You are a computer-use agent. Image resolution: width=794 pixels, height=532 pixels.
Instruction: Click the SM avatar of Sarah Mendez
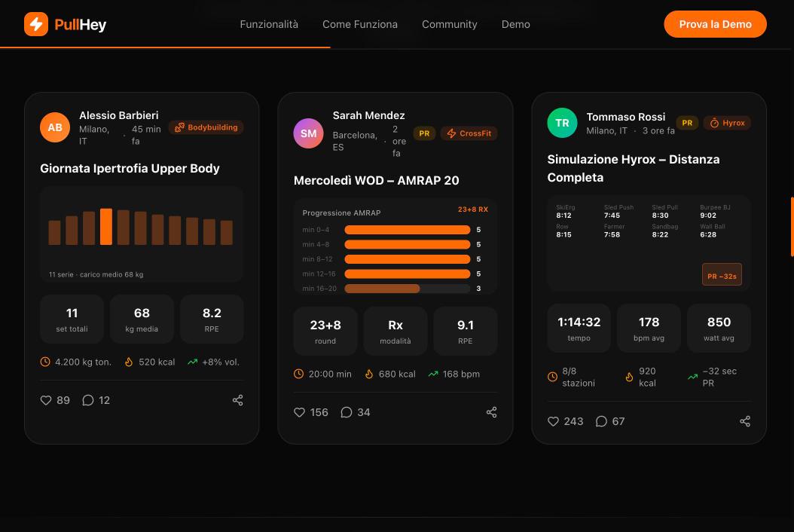click(x=308, y=133)
